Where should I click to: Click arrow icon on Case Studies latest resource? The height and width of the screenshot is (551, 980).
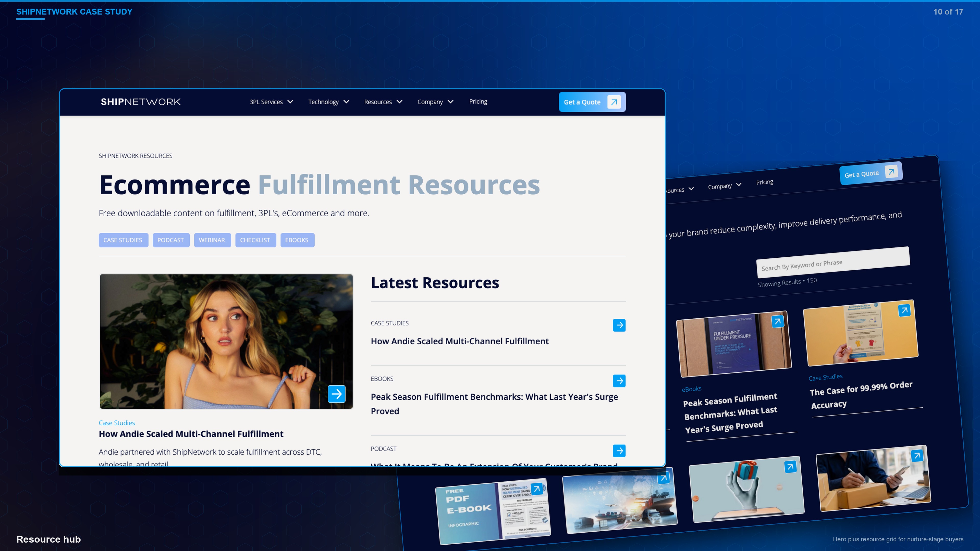(x=619, y=325)
